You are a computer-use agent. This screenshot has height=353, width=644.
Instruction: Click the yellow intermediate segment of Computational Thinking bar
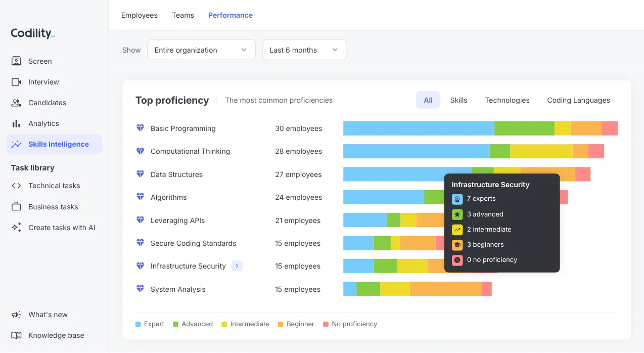[x=541, y=151]
